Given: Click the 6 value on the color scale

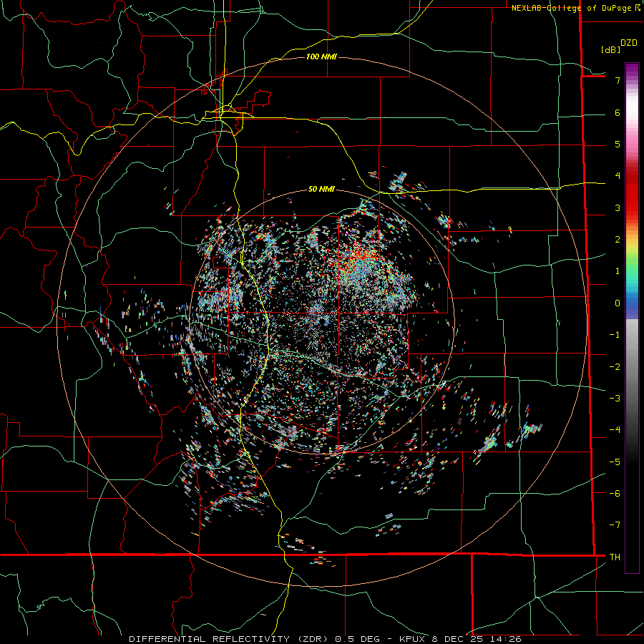Looking at the screenshot, I should pyautogui.click(x=618, y=113).
